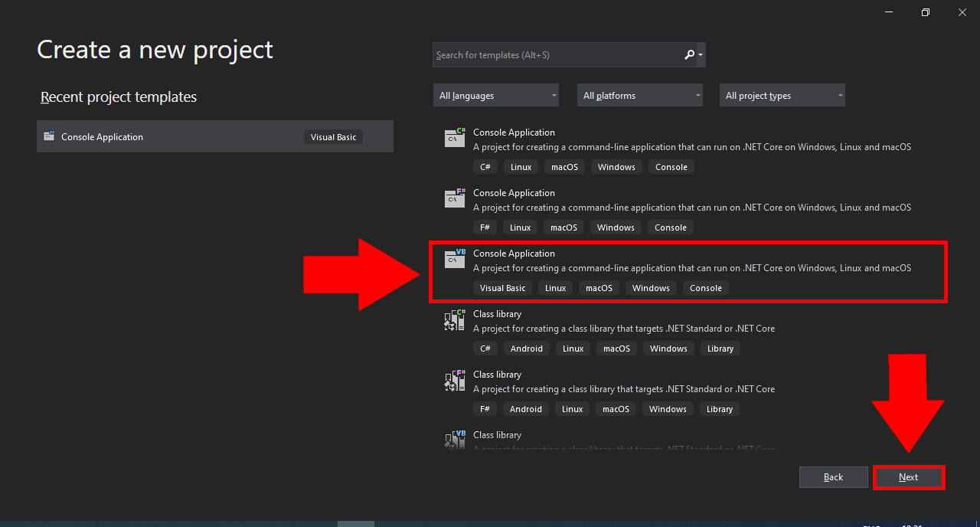
Task: Select the F# Class library title
Action: [x=497, y=375]
